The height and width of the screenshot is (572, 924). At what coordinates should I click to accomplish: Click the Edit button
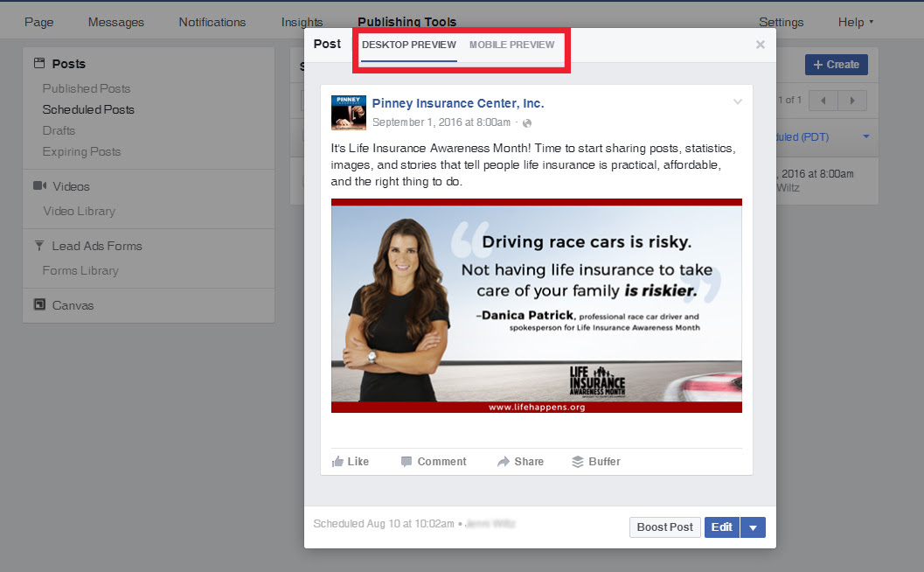(x=722, y=527)
